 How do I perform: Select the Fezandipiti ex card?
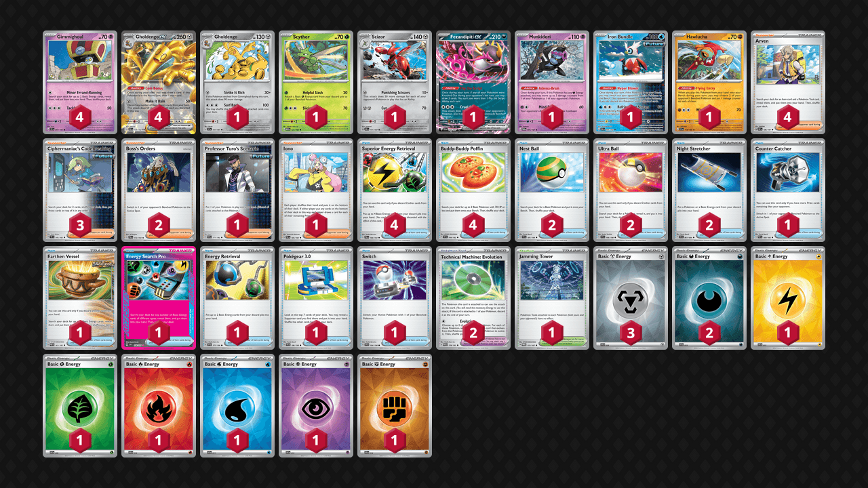tap(473, 82)
